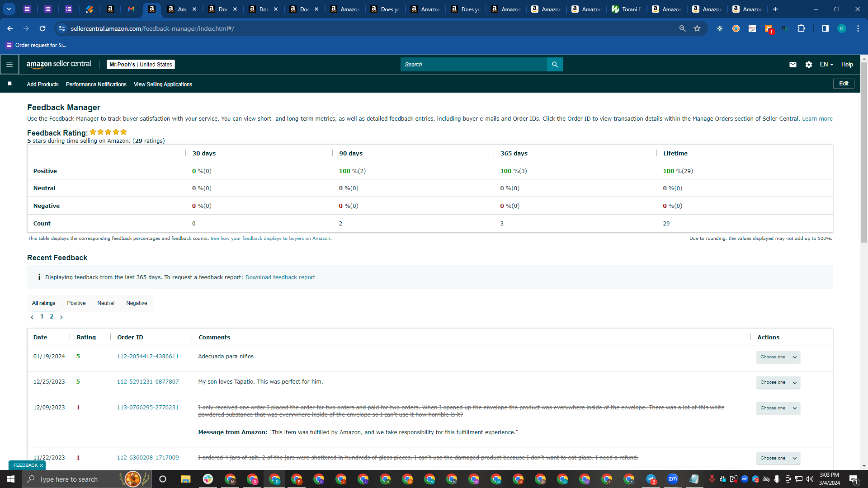Viewport: 868px width, 488px height.
Task: Click the Lifetime positive value 100 %(29)
Action: 678,171
